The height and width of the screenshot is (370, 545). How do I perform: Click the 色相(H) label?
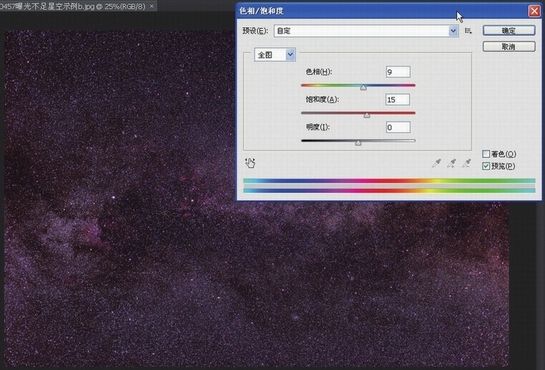point(319,72)
